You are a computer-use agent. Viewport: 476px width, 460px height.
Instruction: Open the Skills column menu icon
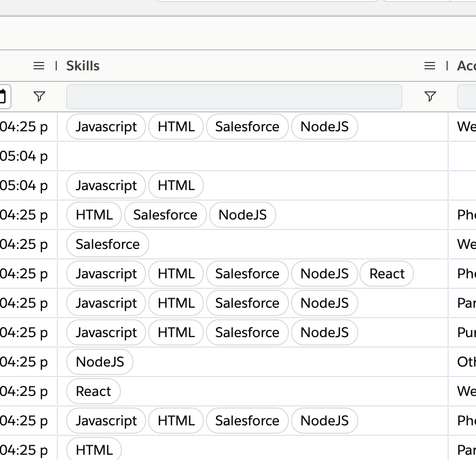(429, 66)
